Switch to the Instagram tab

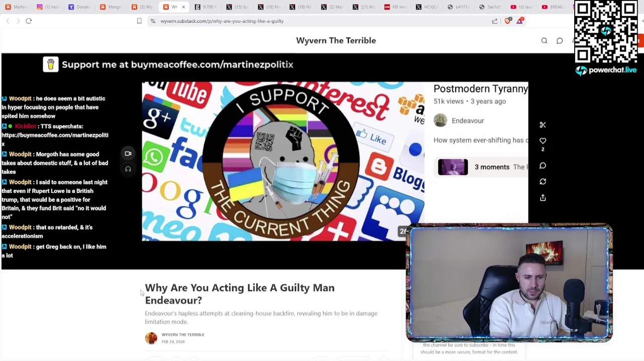[48, 7]
